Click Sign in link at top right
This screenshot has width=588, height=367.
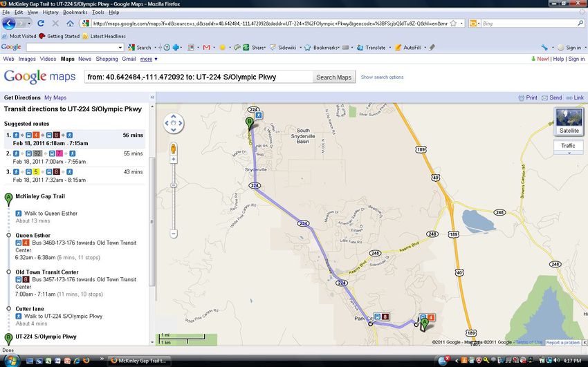pyautogui.click(x=576, y=59)
